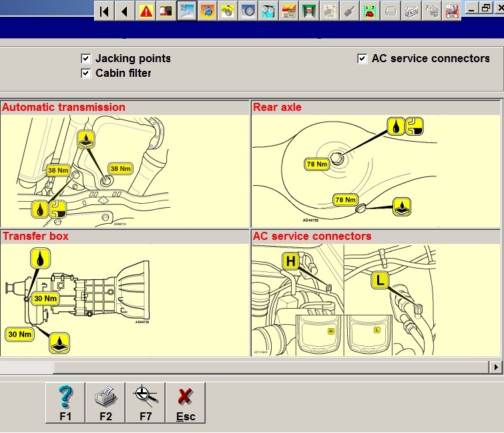
Task: Click the horizontal scrollbar right arrow
Action: [x=495, y=367]
